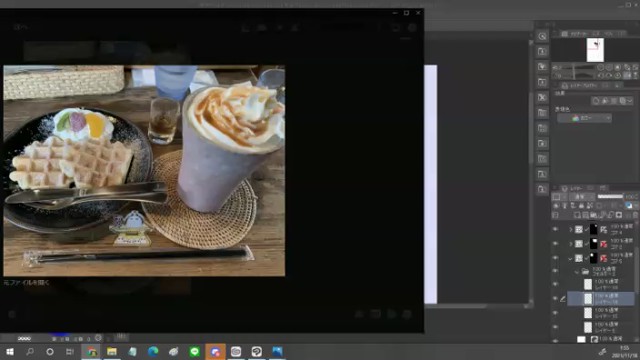640x360 pixels.
Task: Collapse the third expanded layer folder
Action: pyautogui.click(x=571, y=258)
